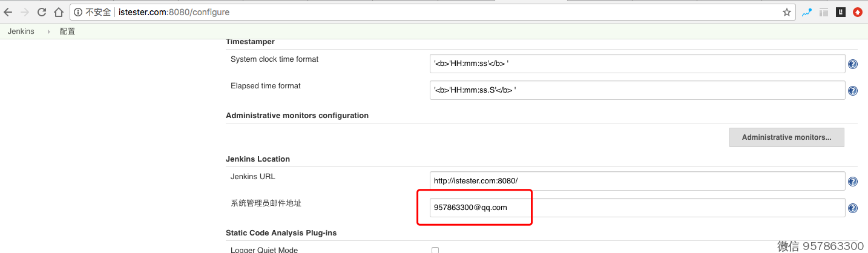The image size is (868, 253).
Task: Open the 配置 breadcrumb link
Action: (67, 31)
